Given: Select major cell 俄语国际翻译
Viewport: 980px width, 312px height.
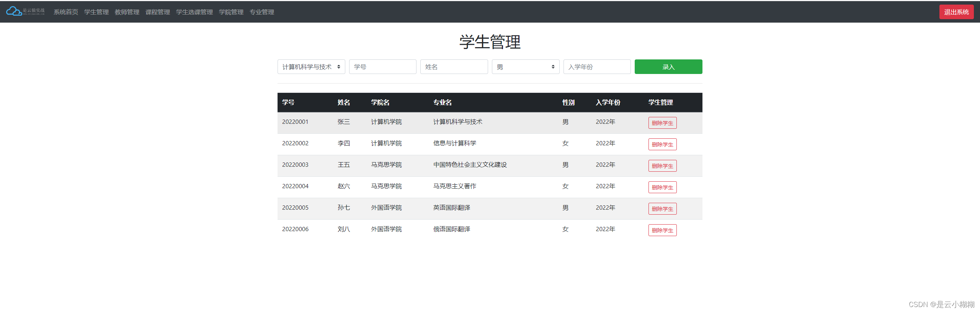Looking at the screenshot, I should (x=452, y=229).
